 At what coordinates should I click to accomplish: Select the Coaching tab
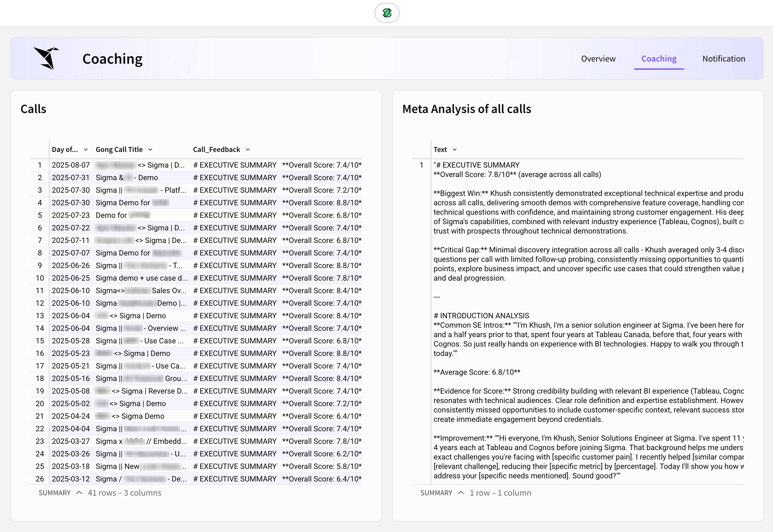[659, 59]
